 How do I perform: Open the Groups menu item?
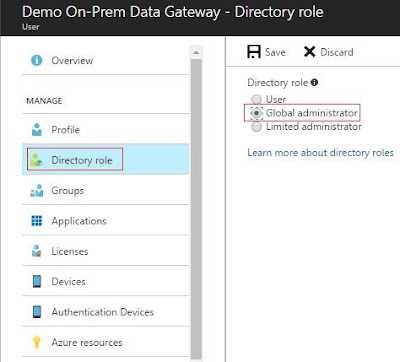105,191
